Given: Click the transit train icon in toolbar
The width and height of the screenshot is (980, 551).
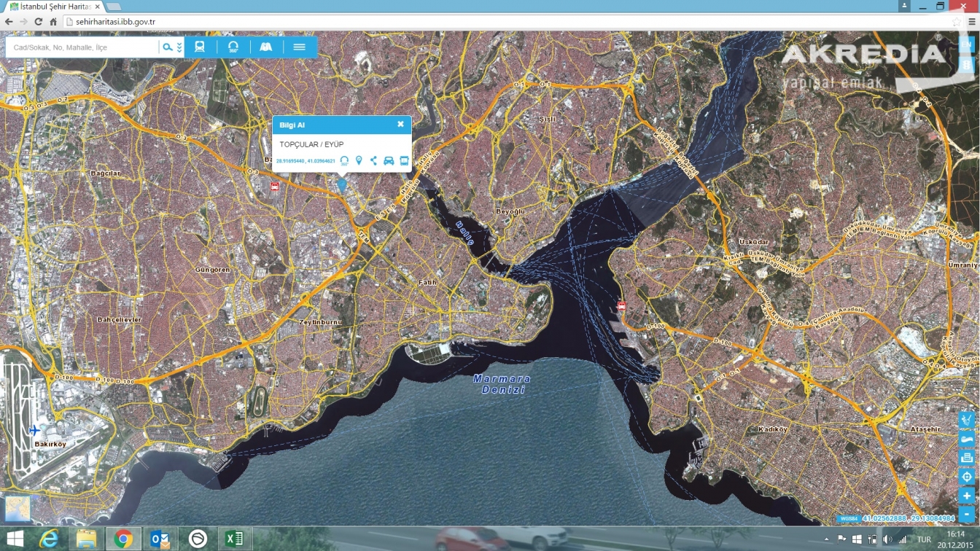Looking at the screenshot, I should coord(200,47).
